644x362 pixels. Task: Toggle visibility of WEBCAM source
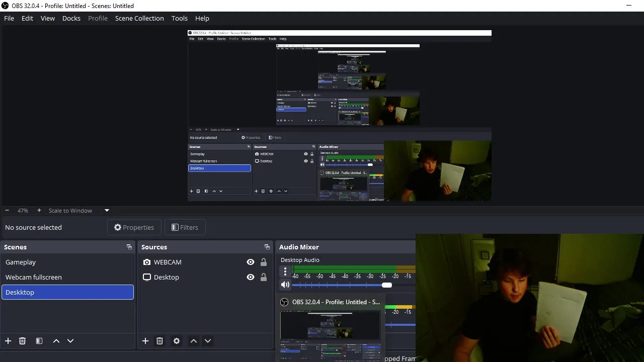[x=250, y=262]
